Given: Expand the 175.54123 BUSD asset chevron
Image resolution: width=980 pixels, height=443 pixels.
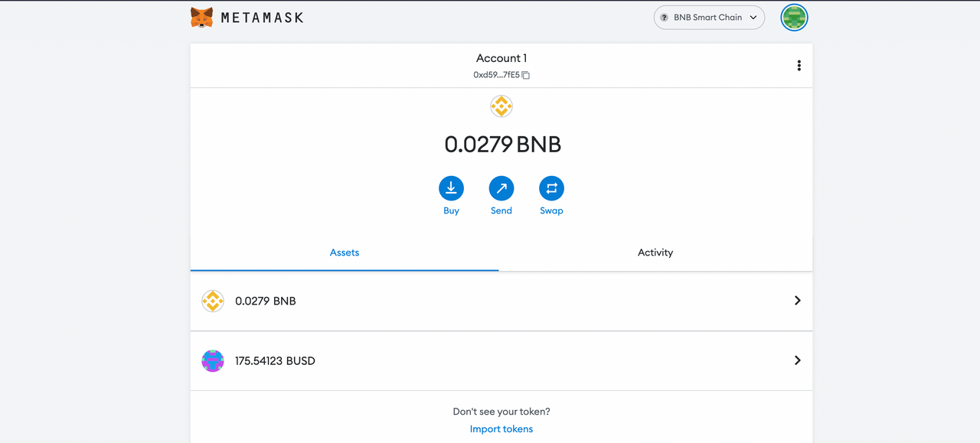Looking at the screenshot, I should coord(797,360).
